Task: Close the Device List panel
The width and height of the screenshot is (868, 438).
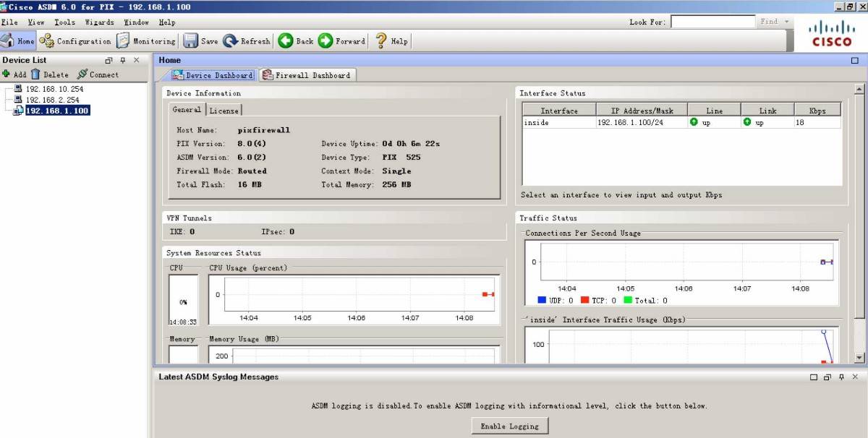Action: (136, 61)
